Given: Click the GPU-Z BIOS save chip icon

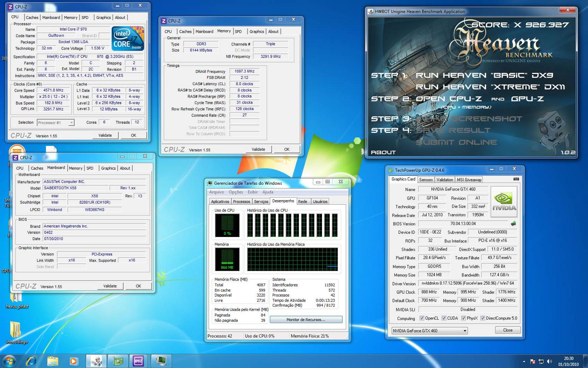Looking at the screenshot, I should coord(513,223).
